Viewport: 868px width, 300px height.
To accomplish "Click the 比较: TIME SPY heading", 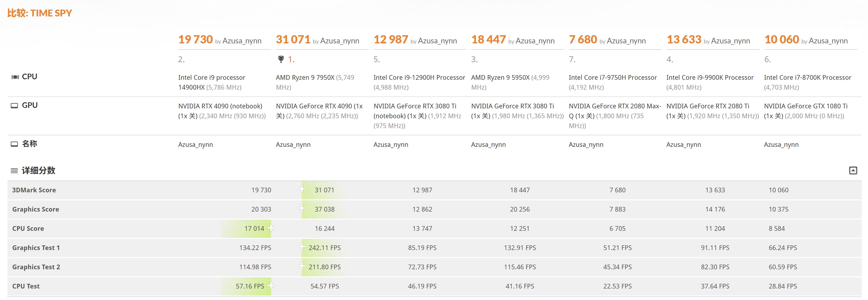I will tap(40, 13).
